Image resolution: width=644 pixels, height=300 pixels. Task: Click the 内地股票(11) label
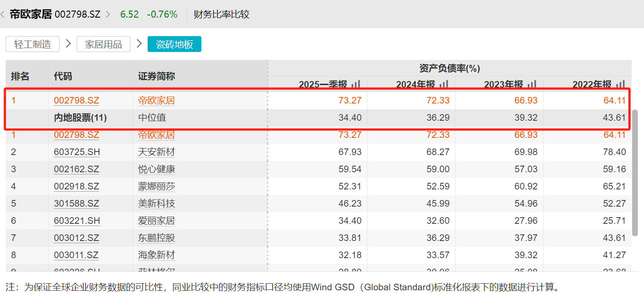point(80,118)
